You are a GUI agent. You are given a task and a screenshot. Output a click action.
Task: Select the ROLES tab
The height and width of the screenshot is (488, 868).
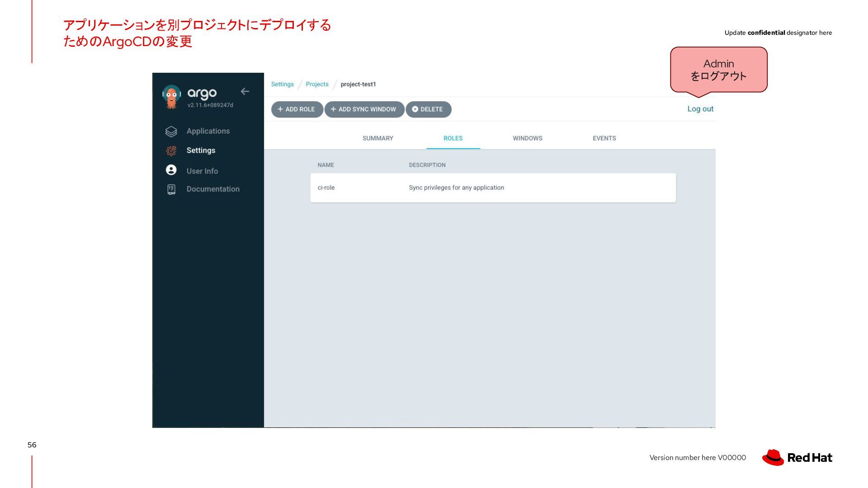[453, 138]
